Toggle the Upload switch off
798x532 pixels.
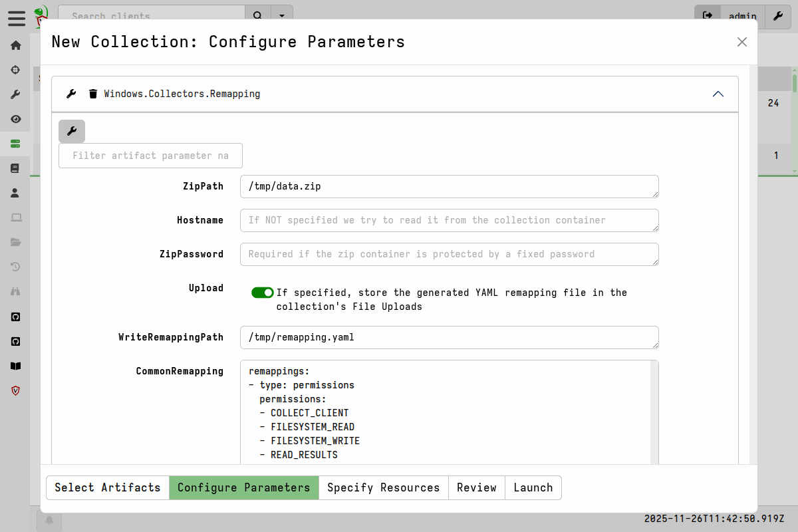(263, 293)
